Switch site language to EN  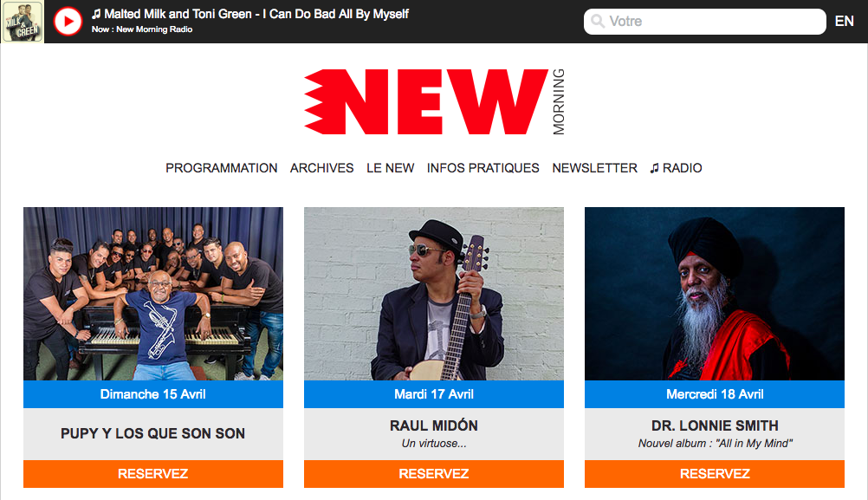pyautogui.click(x=845, y=21)
